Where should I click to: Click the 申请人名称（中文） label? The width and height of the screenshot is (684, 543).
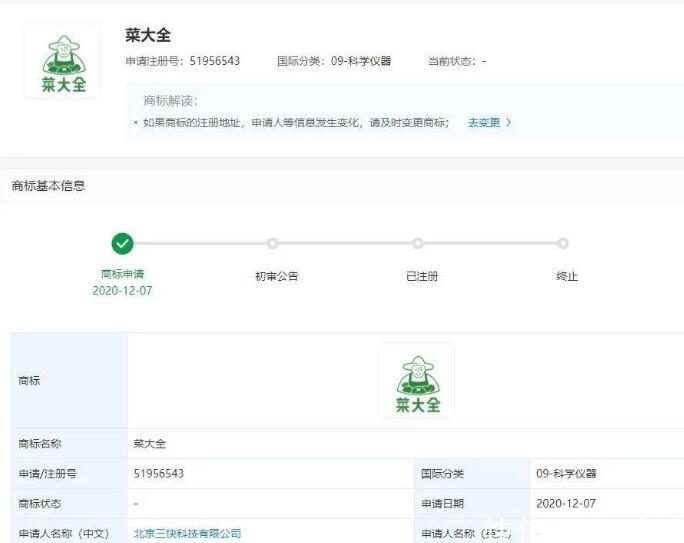pyautogui.click(x=64, y=533)
